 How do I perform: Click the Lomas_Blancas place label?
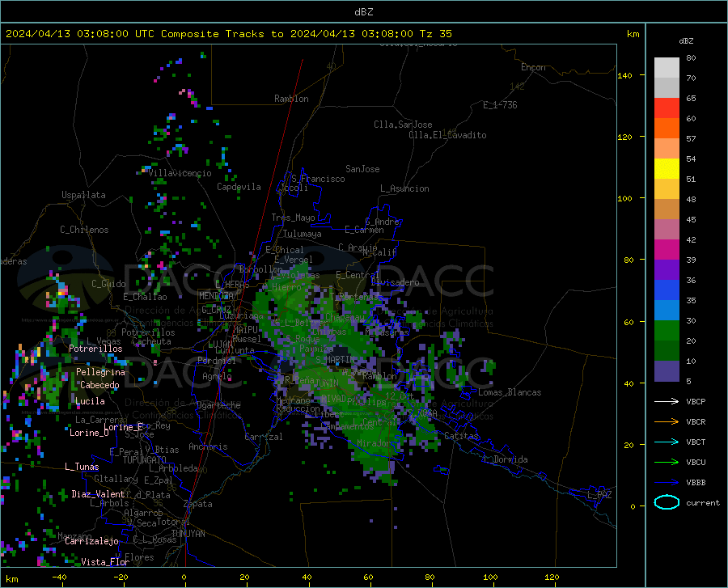pos(510,392)
